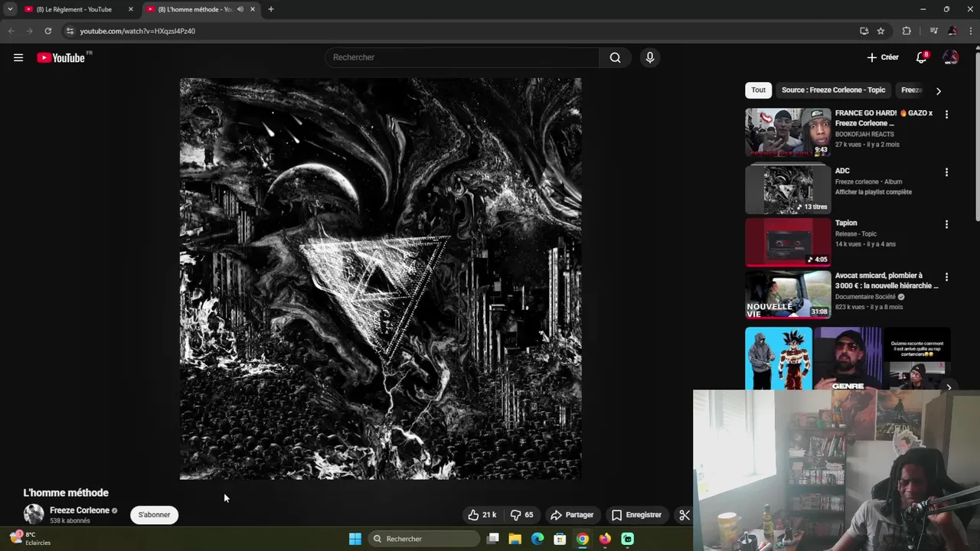Viewport: 980px width, 551px height.
Task: Open the Chrome extensions puzzle icon
Action: point(906,31)
